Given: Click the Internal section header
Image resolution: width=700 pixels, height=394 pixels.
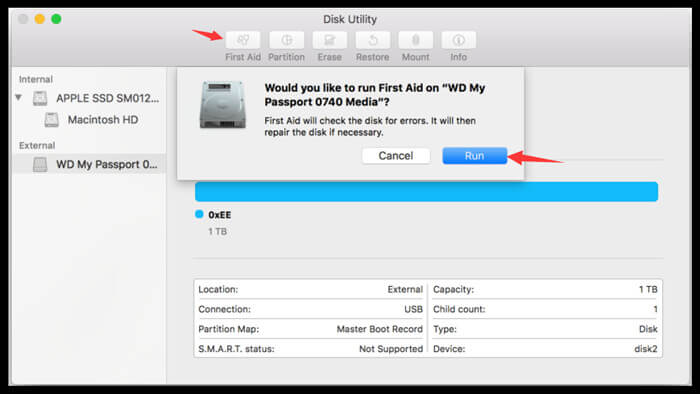Looking at the screenshot, I should pyautogui.click(x=36, y=79).
